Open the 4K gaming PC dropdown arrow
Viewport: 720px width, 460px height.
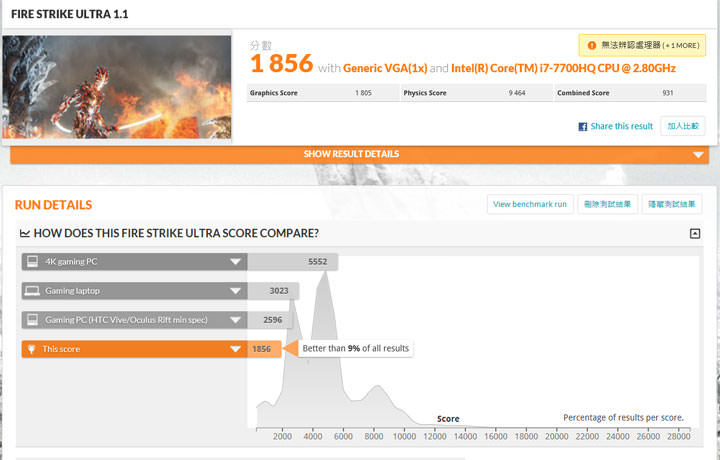tap(235, 262)
